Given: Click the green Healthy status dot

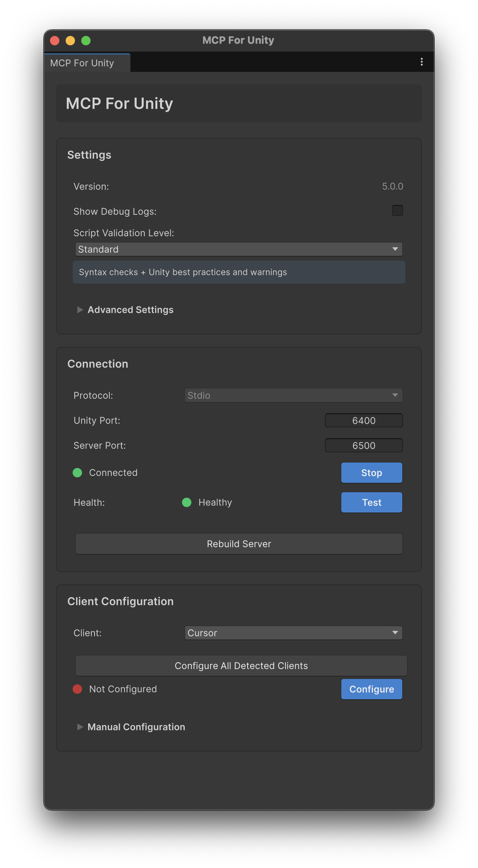Looking at the screenshot, I should click(187, 502).
